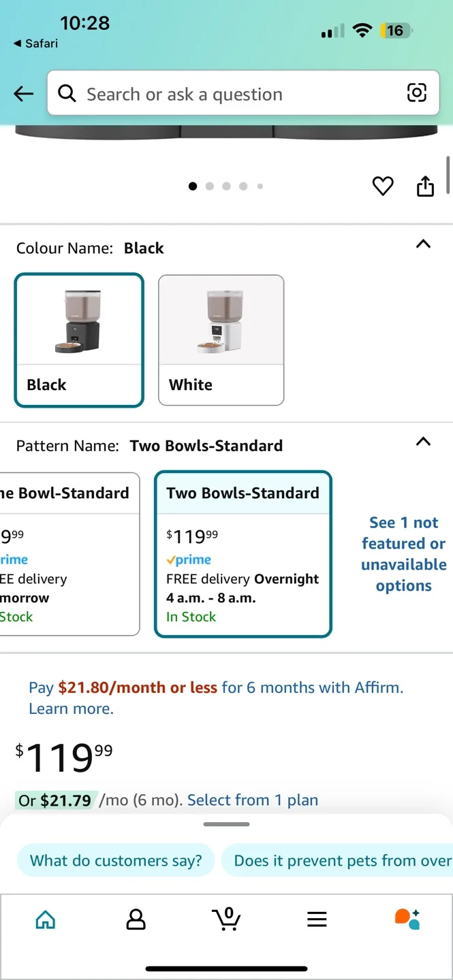Open the Amazon Home screen
The height and width of the screenshot is (980, 453).
point(45,919)
